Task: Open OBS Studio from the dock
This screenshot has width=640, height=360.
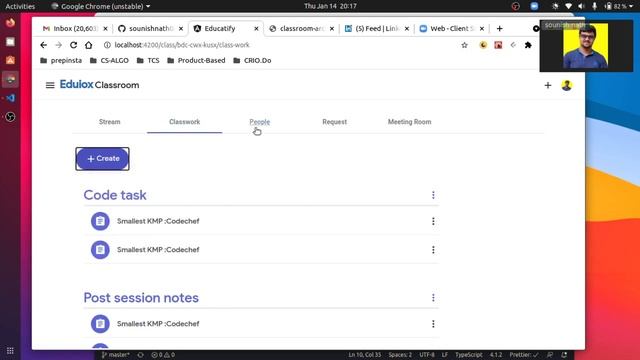Action: pos(10,117)
